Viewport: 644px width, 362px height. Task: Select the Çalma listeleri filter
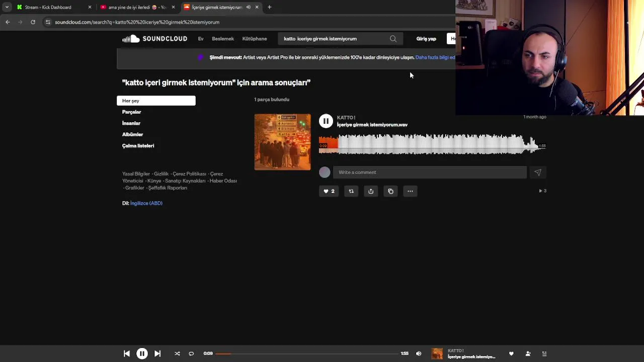coord(138,146)
